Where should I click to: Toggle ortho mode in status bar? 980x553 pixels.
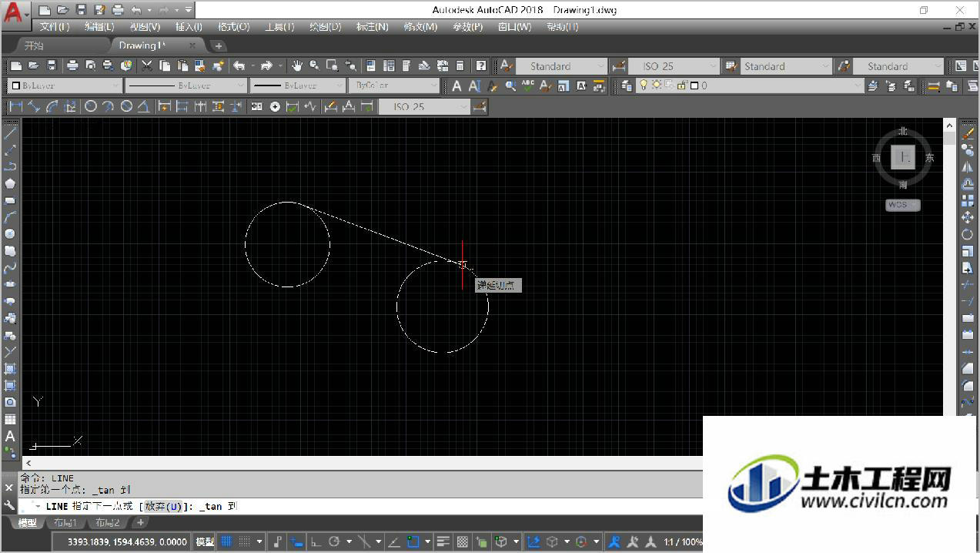[316, 541]
